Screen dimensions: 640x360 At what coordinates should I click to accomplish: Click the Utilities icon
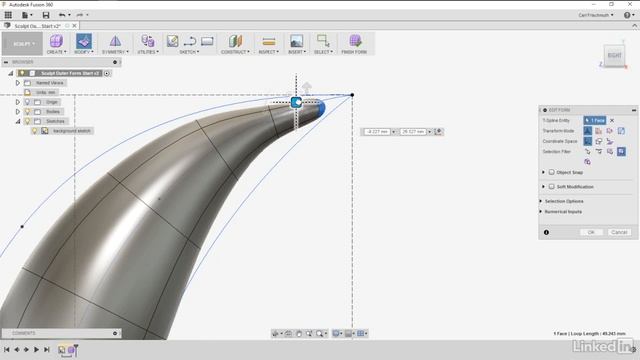point(148,41)
